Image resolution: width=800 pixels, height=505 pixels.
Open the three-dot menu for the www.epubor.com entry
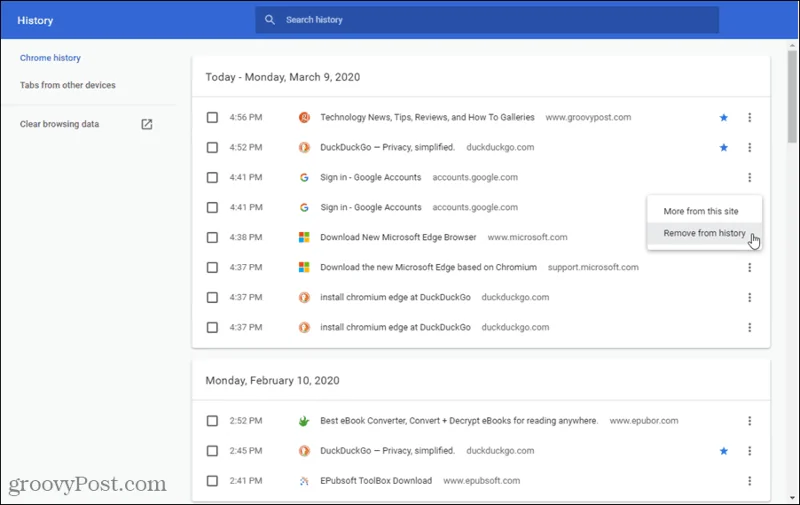[x=749, y=421]
